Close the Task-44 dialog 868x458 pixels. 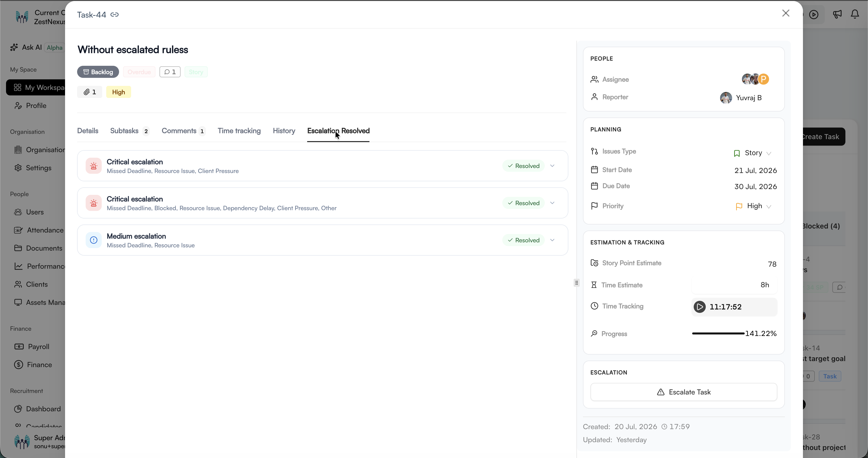[x=785, y=13]
